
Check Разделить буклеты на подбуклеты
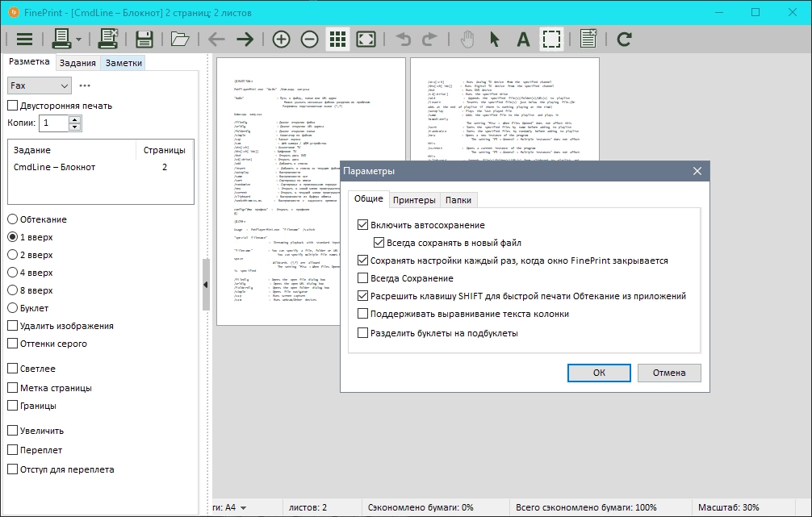pyautogui.click(x=362, y=333)
